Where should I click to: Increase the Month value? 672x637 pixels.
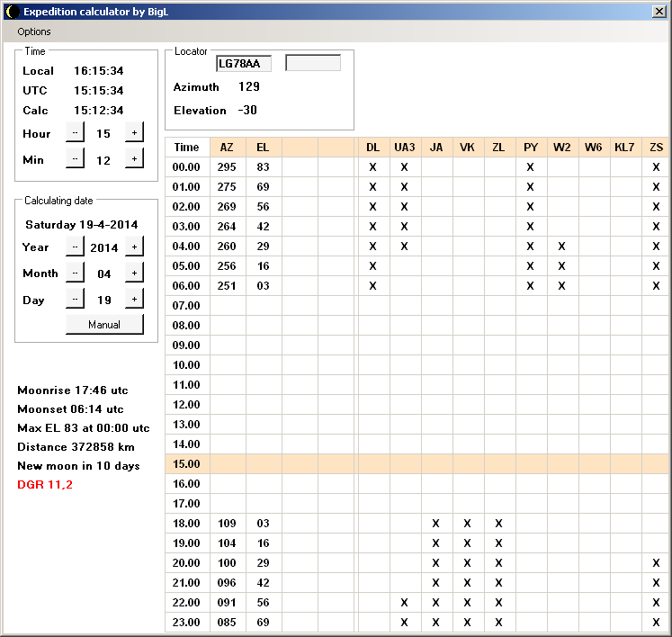tap(134, 274)
